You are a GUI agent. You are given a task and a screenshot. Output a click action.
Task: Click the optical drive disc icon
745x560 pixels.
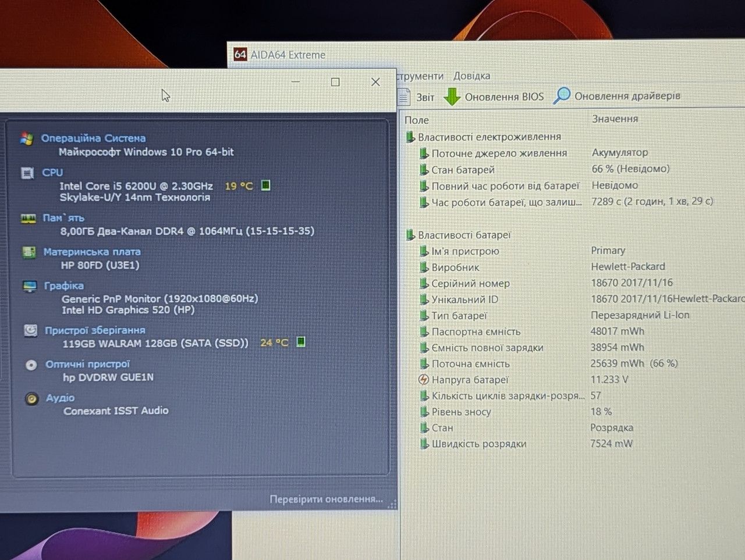click(31, 365)
